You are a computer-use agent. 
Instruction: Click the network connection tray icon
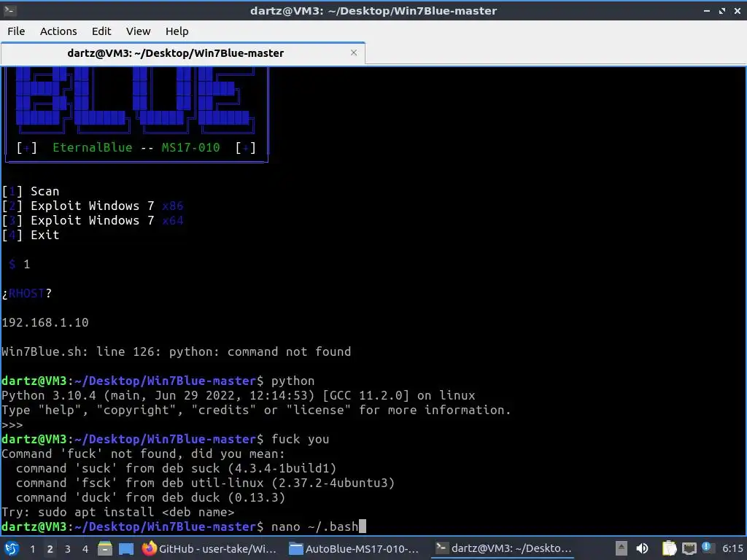[689, 548]
